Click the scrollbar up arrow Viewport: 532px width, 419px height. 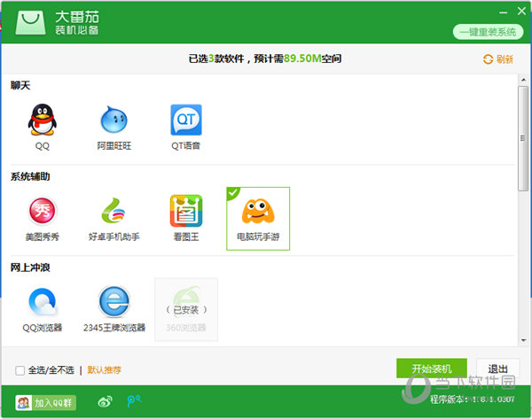(x=523, y=80)
